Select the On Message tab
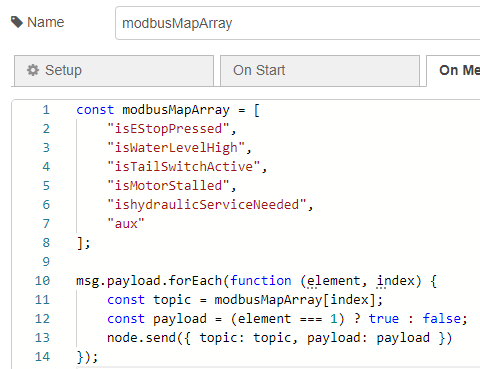480x369 pixels. click(x=453, y=71)
